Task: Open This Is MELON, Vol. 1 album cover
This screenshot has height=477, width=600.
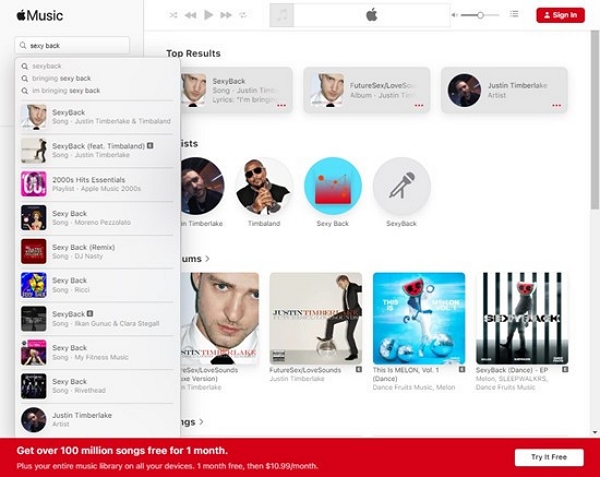Action: pos(419,318)
